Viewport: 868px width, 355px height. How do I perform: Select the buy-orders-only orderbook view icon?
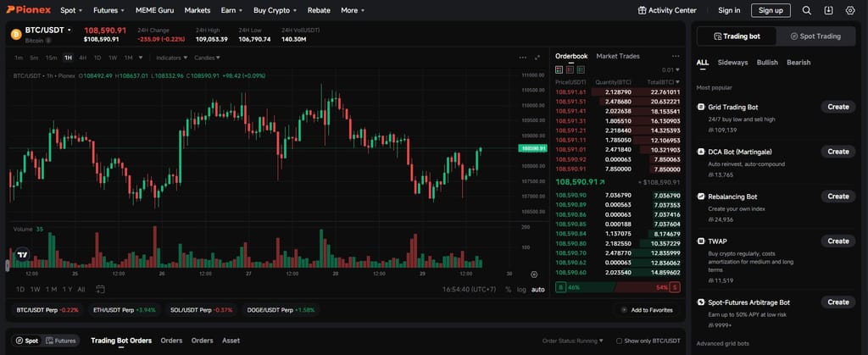[581, 69]
